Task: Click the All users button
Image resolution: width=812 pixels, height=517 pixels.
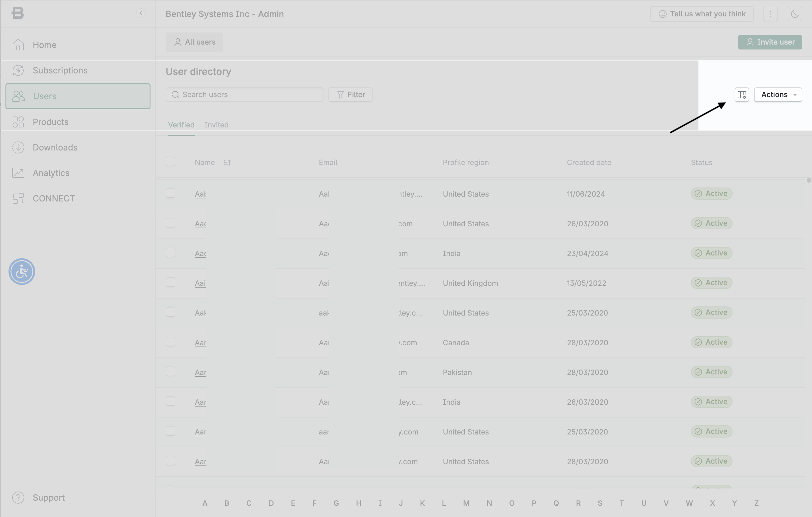Action: [x=194, y=42]
